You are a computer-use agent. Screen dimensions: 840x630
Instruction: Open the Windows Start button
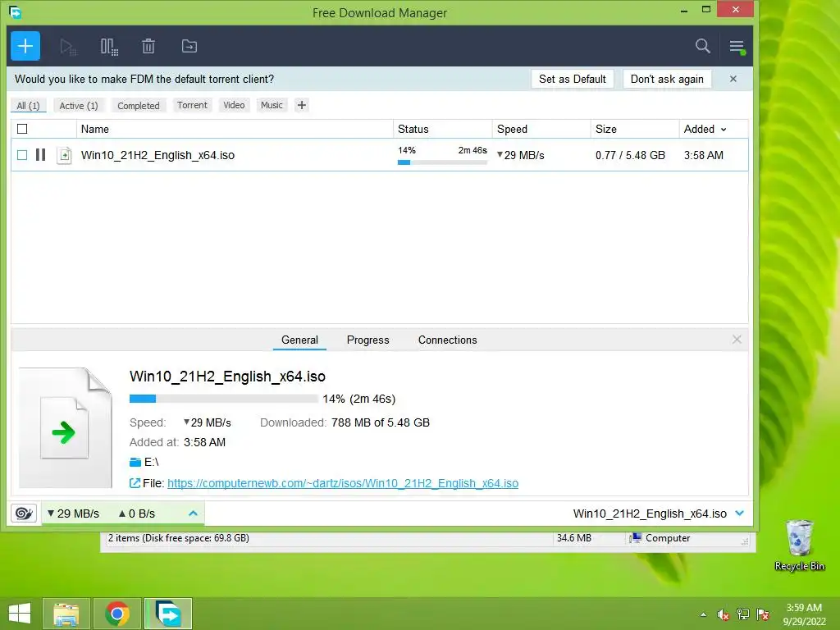(x=20, y=614)
